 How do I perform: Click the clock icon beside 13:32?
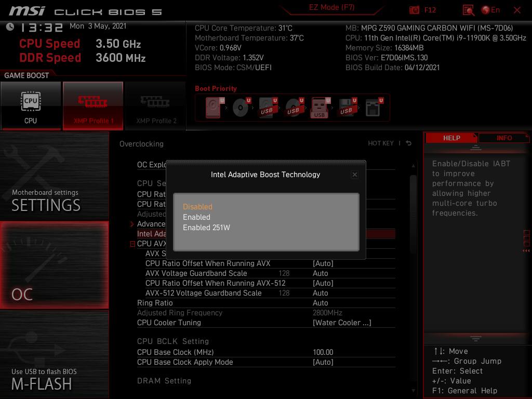(x=10, y=26)
